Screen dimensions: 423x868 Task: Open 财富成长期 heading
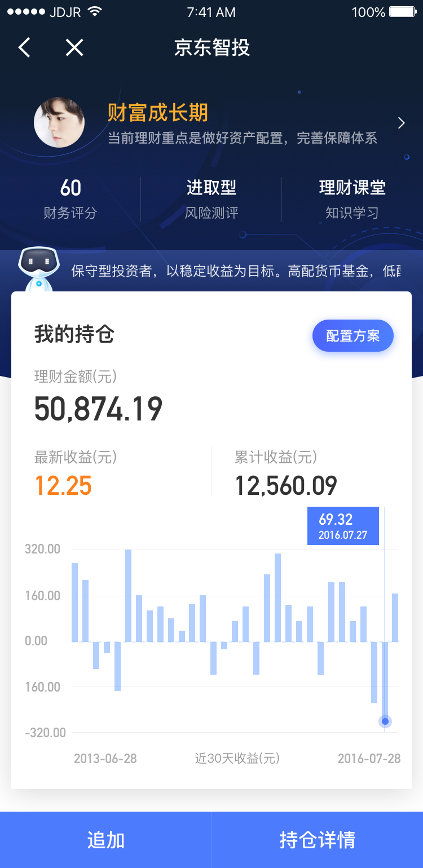158,113
